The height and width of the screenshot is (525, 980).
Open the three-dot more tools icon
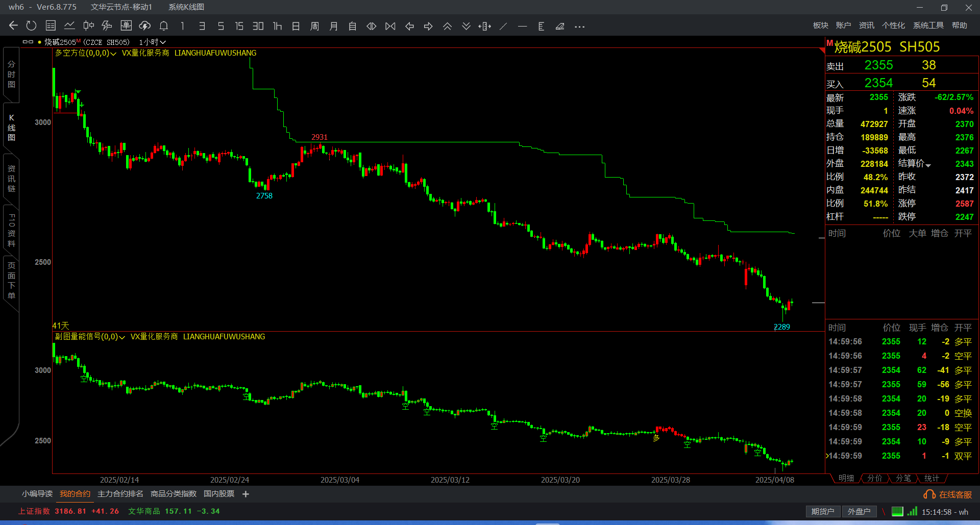click(579, 27)
